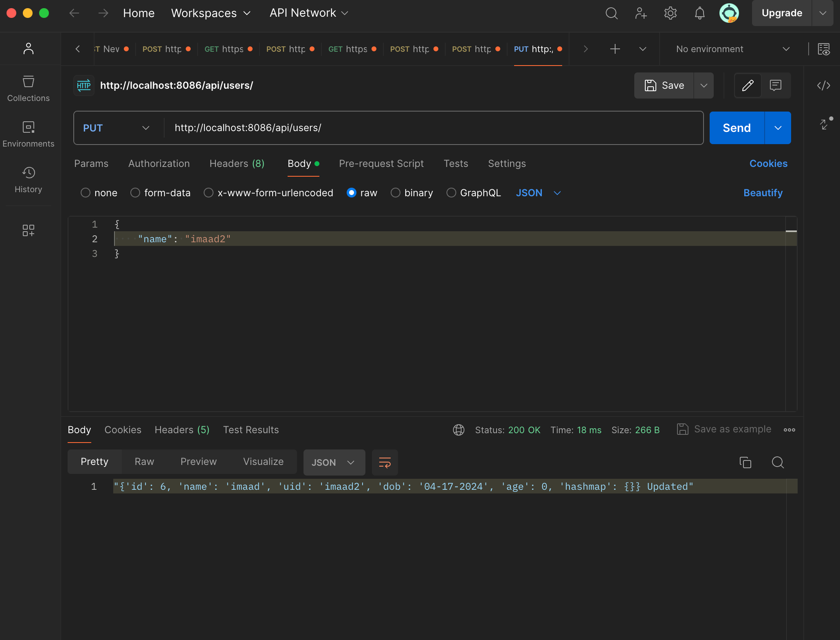
Task: Open the tab list dropdown chevron
Action: pos(643,49)
